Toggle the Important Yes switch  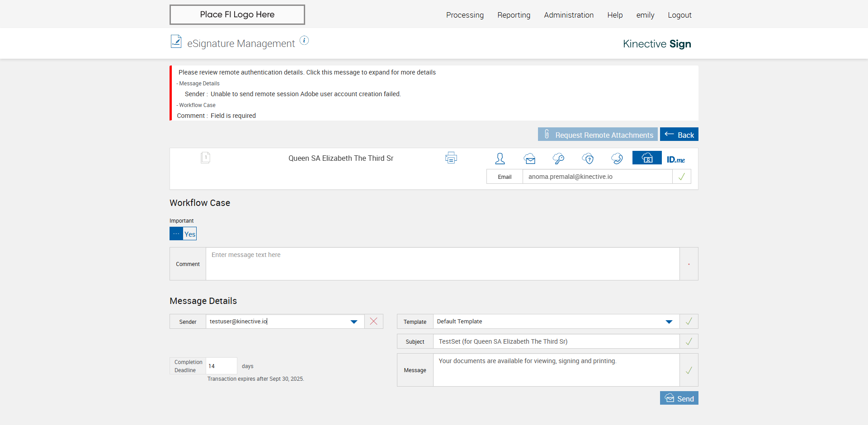[183, 234]
